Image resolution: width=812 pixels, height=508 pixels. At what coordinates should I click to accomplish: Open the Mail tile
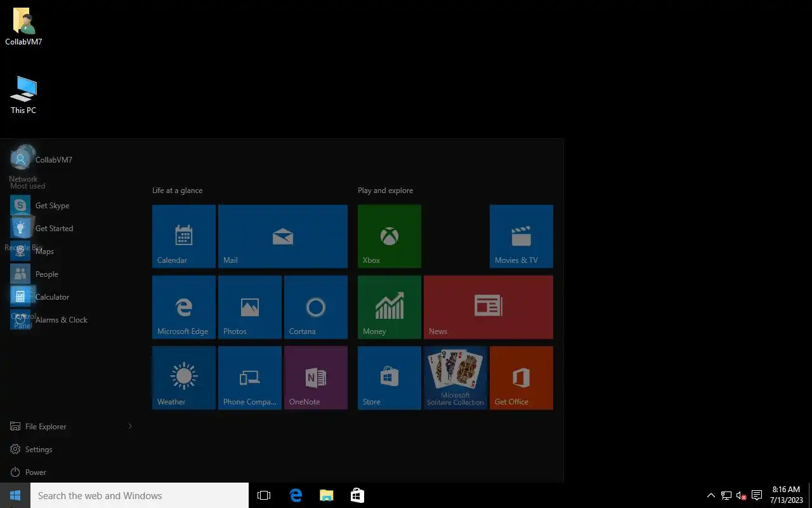[x=283, y=236]
